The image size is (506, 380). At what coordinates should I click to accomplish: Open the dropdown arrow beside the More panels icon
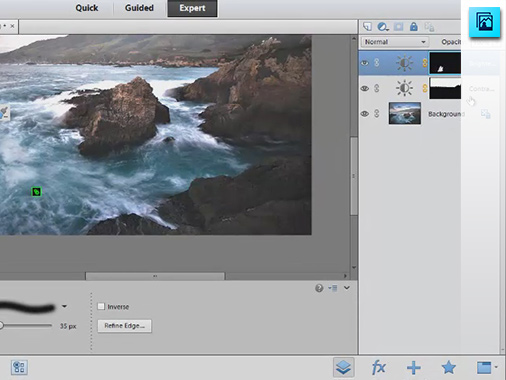(496, 367)
